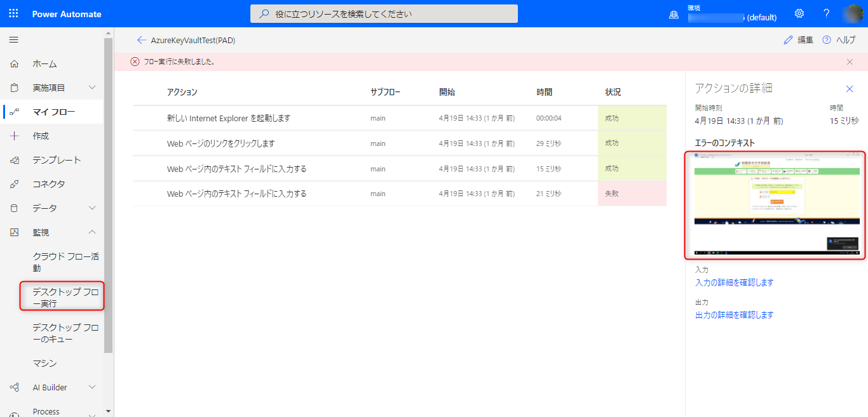Dismiss the flow failed error banner
This screenshot has height=417, width=868.
tap(850, 62)
